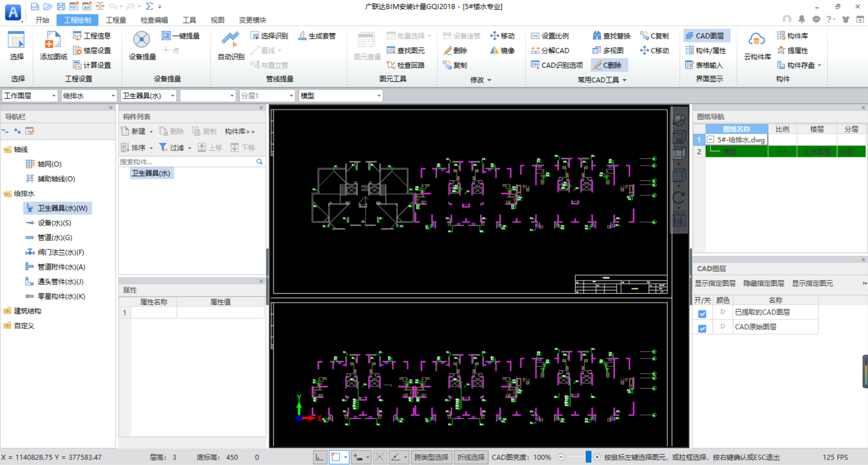Open 工程信息 project info
The width and height of the screenshot is (868, 465).
click(92, 36)
